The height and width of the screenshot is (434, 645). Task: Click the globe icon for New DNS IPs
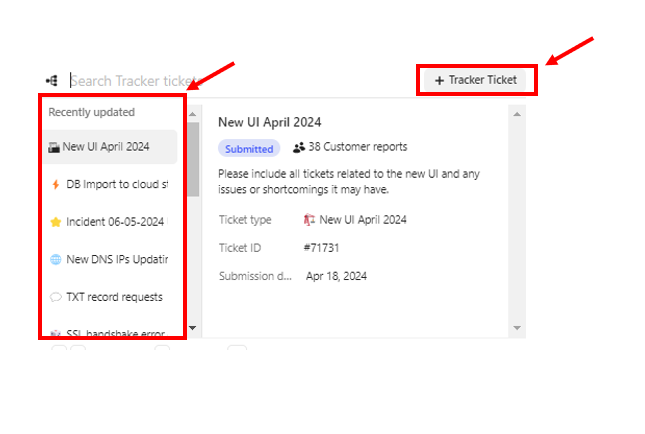pos(55,259)
